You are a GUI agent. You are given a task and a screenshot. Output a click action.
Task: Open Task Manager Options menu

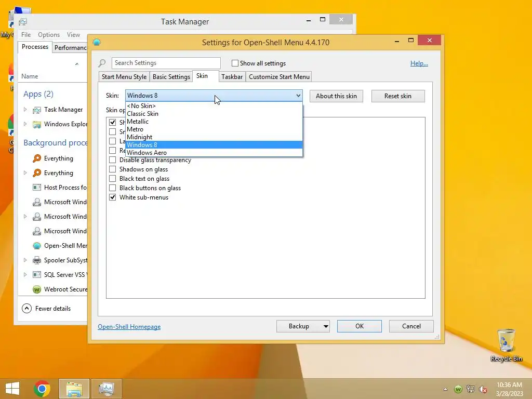coord(49,35)
